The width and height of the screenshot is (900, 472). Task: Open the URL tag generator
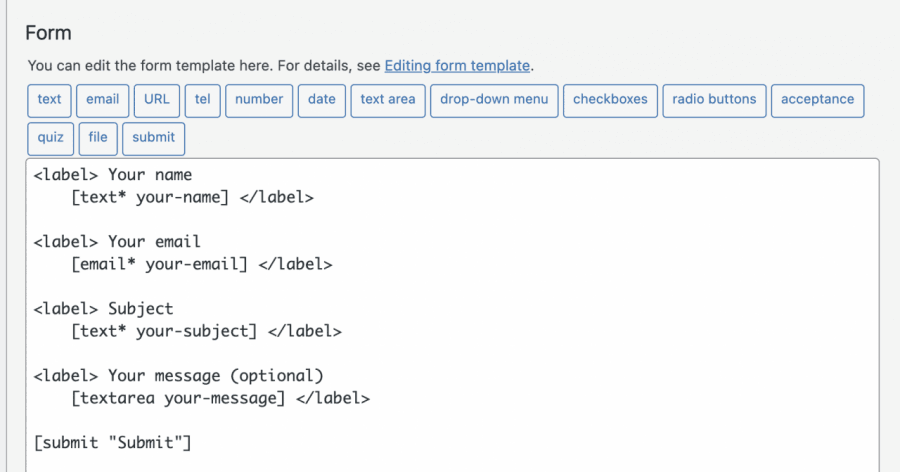click(x=156, y=100)
